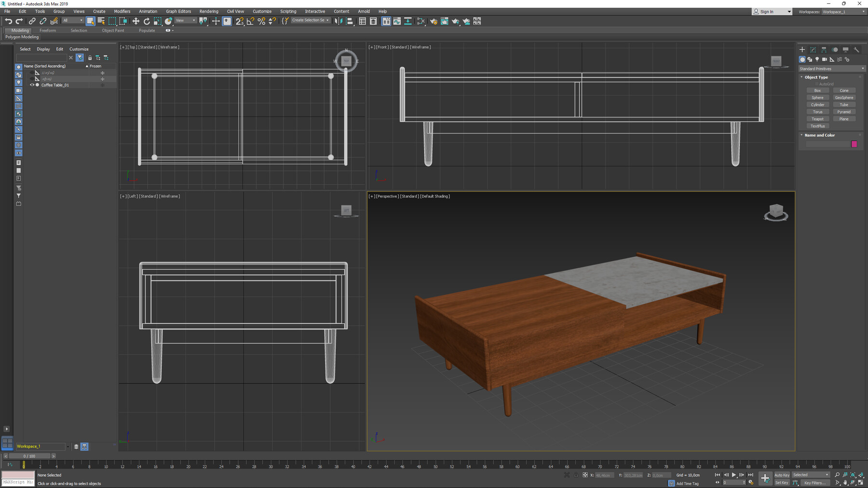The width and height of the screenshot is (868, 488).
Task: Toggle the Auto Key animation mode
Action: (782, 475)
